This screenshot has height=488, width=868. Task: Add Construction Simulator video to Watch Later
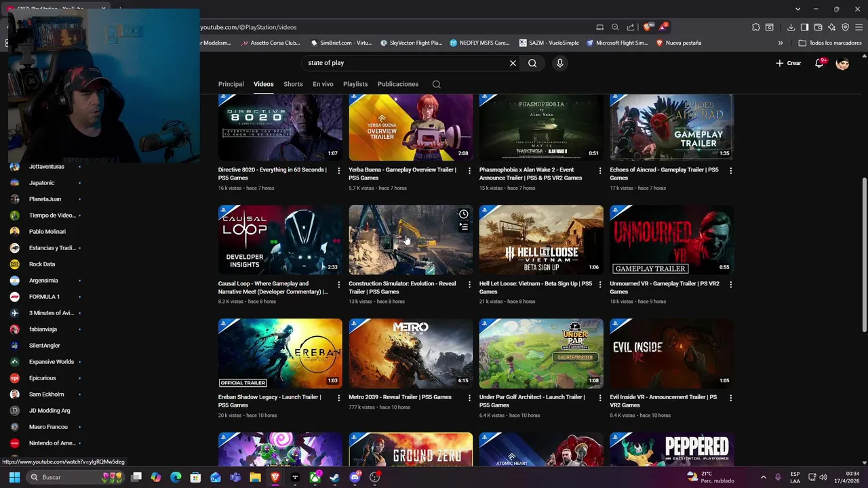(x=464, y=214)
